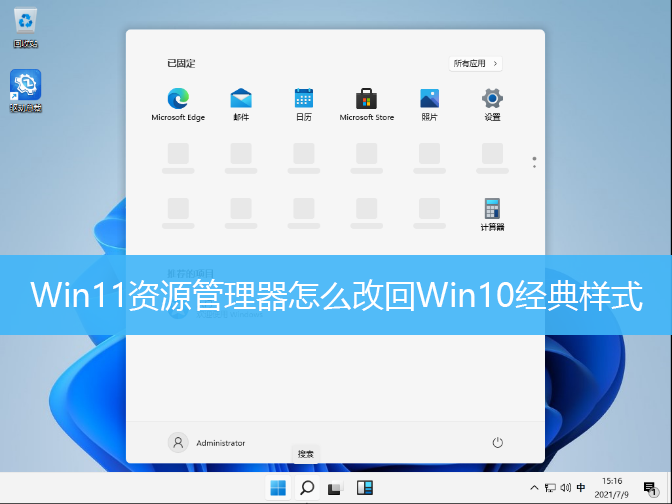The width and height of the screenshot is (672, 504).
Task: Open Task View on the taskbar
Action: (337, 488)
